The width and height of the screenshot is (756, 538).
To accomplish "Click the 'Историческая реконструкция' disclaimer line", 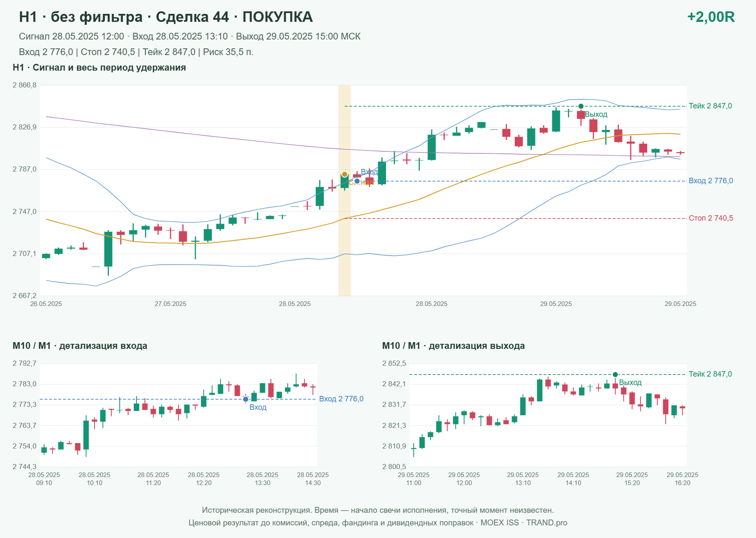I will 378,510.
